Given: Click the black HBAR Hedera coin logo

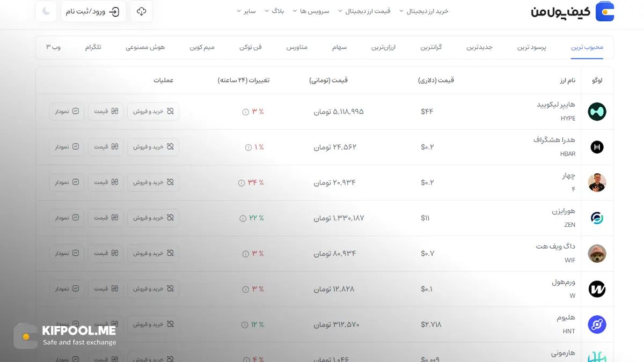Looking at the screenshot, I should tap(597, 146).
